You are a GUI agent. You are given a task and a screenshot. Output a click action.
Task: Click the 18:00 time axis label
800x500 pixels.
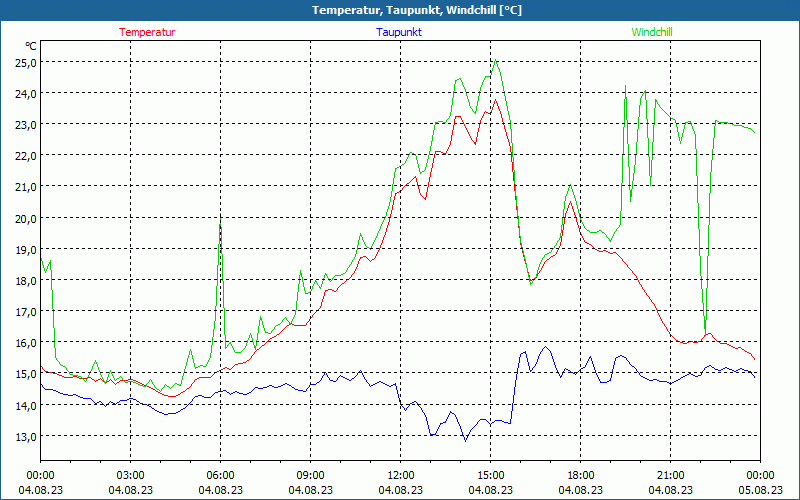point(580,475)
